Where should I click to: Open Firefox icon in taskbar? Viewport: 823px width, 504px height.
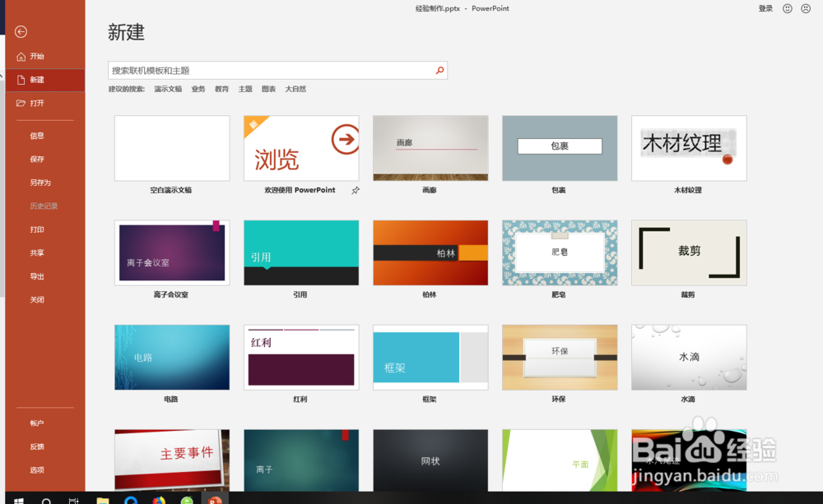pyautogui.click(x=159, y=501)
